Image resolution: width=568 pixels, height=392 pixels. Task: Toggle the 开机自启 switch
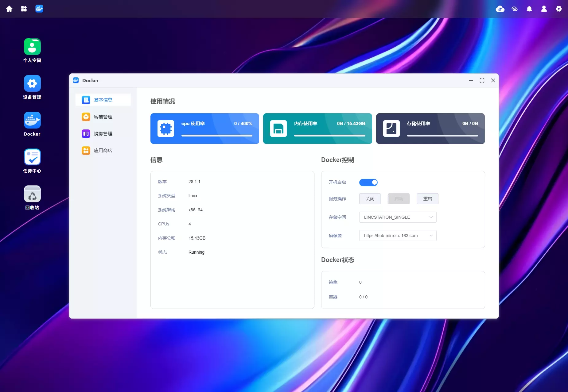tap(368, 183)
